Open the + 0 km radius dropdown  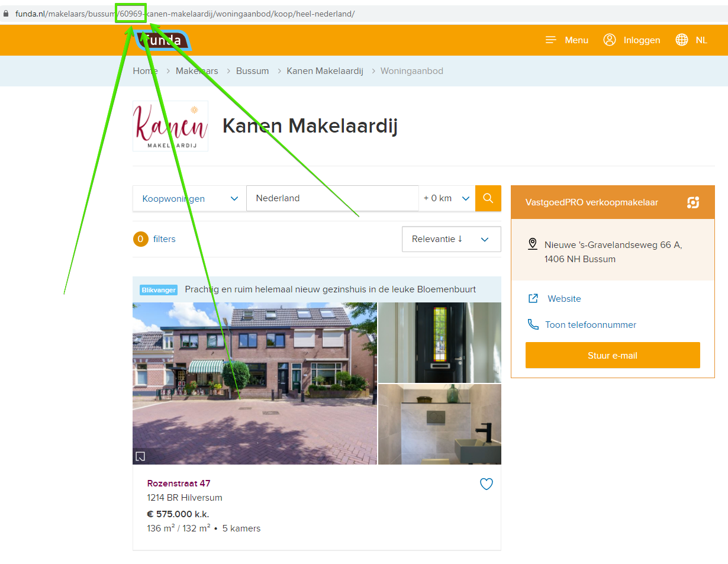pyautogui.click(x=447, y=198)
